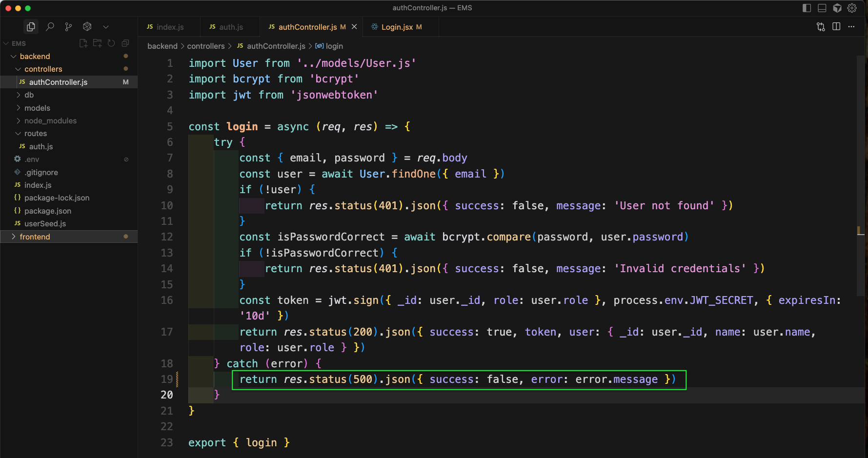Show additional views chevron in activity bar
The height and width of the screenshot is (458, 868).
[106, 27]
